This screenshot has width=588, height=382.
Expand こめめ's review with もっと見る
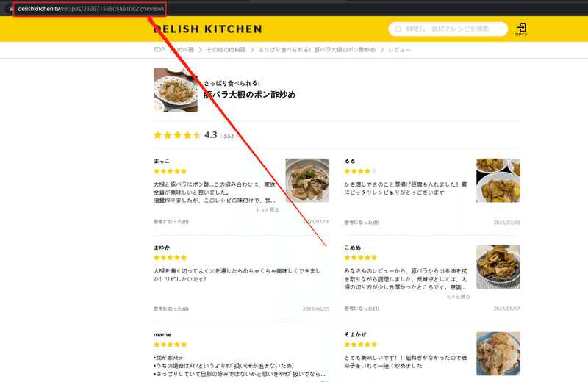click(x=458, y=297)
